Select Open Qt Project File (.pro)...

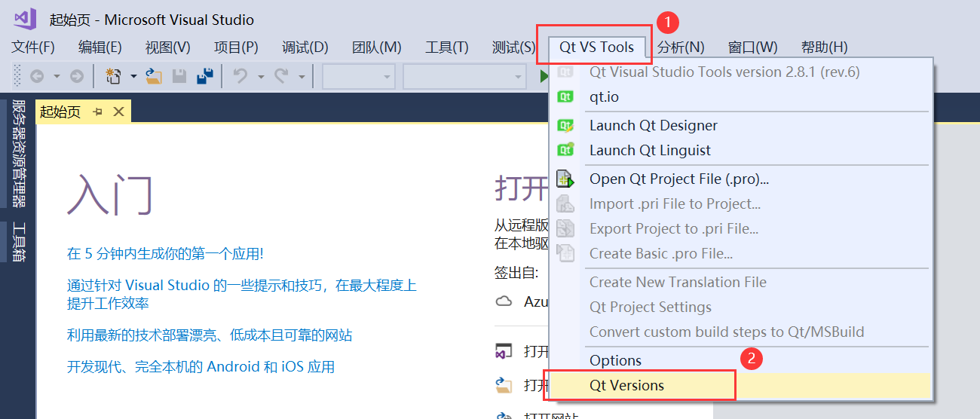click(740, 179)
